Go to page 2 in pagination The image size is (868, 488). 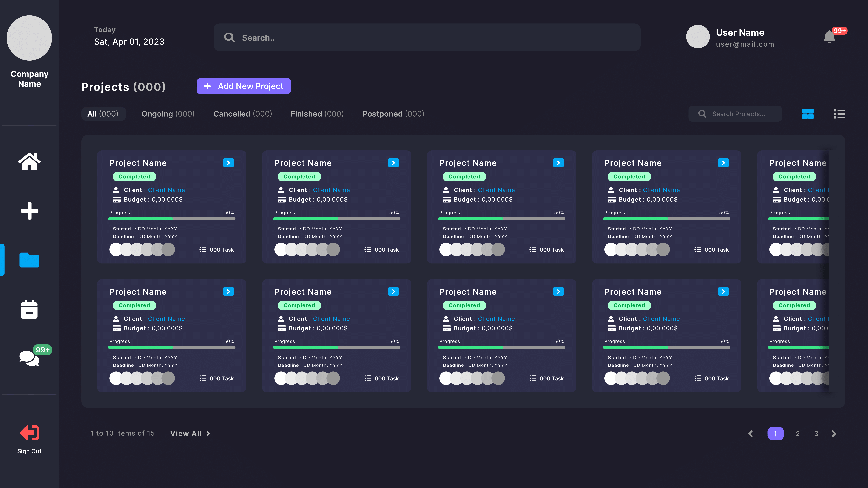point(798,434)
